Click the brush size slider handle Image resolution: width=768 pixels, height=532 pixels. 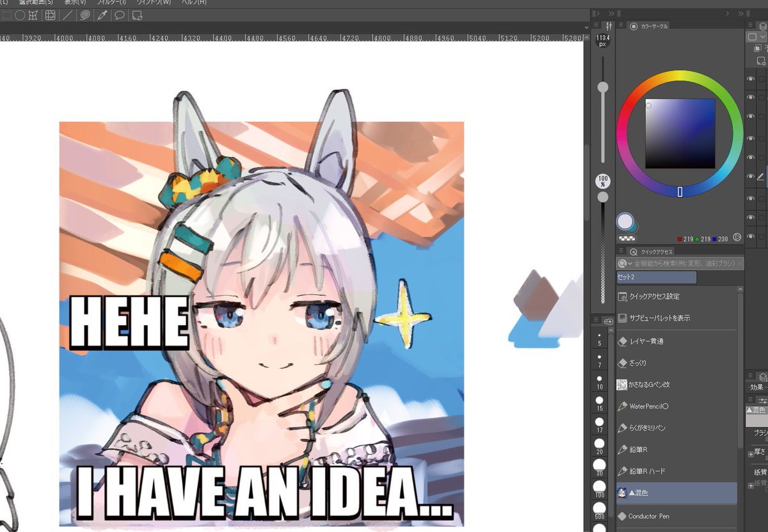[x=603, y=87]
